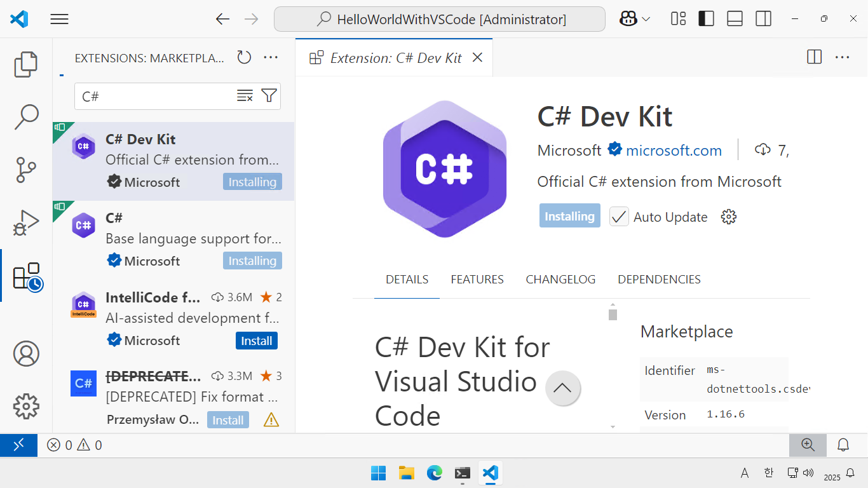Open the Explorer sidebar view
868x488 pixels.
(x=25, y=64)
